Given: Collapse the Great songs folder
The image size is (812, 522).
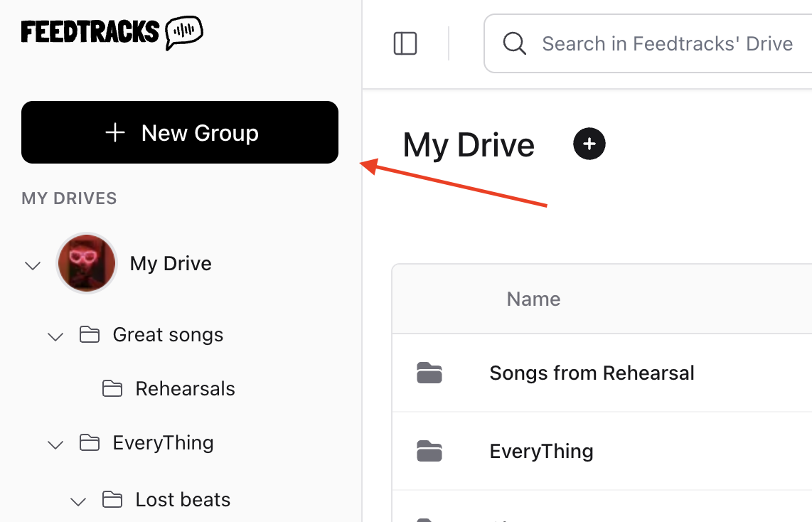Looking at the screenshot, I should [x=55, y=336].
